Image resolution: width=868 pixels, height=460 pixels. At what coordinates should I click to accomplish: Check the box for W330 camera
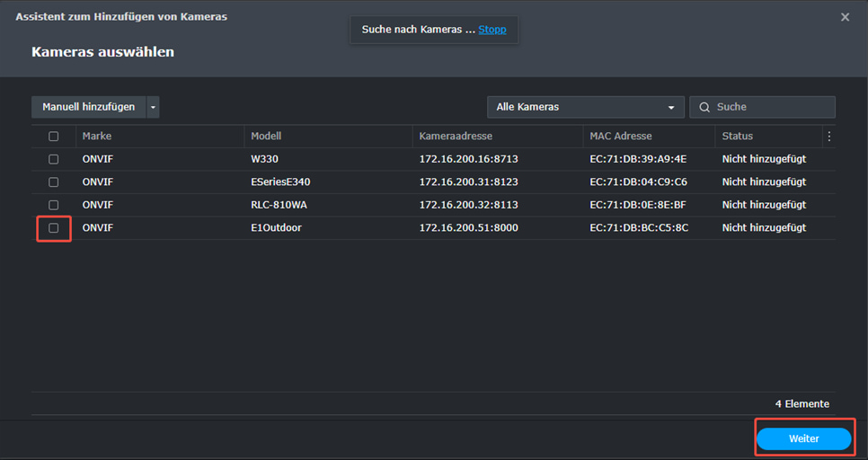54,159
